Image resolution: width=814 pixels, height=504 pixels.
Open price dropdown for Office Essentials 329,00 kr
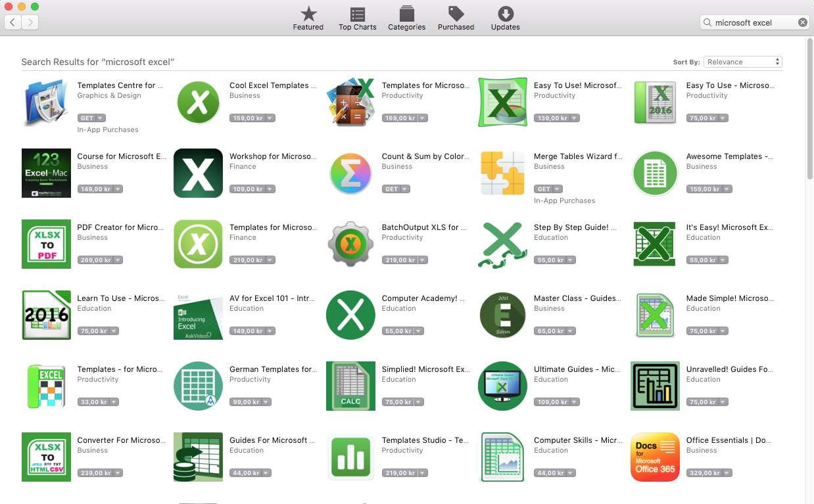click(x=727, y=473)
